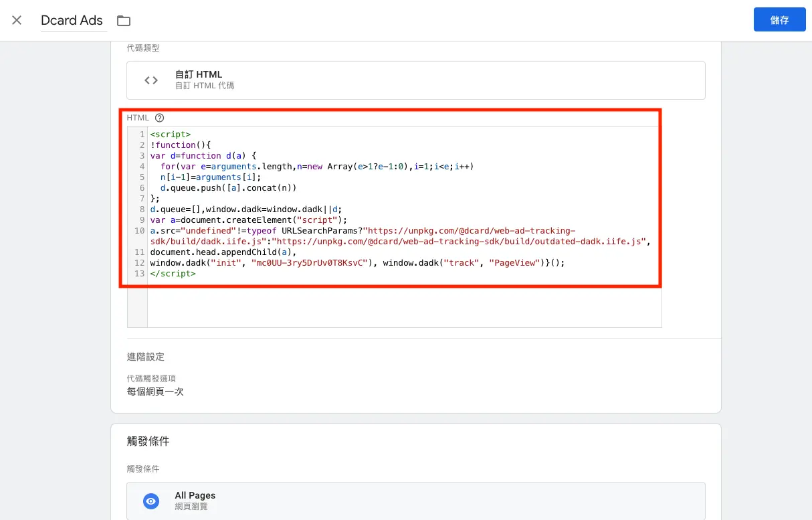Place cursor on the opening <script> tag
This screenshot has height=520, width=812.
[170, 135]
